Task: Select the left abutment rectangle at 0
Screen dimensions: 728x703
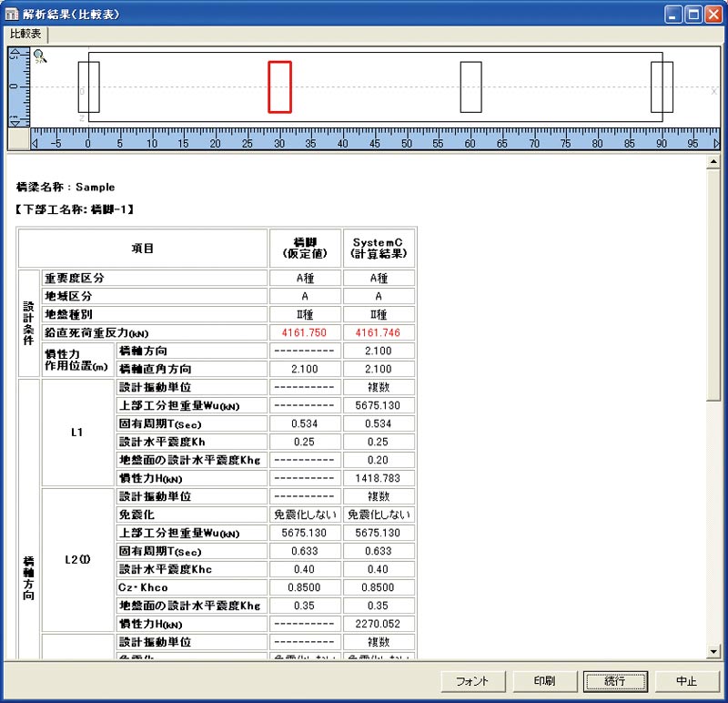Action: click(x=88, y=87)
